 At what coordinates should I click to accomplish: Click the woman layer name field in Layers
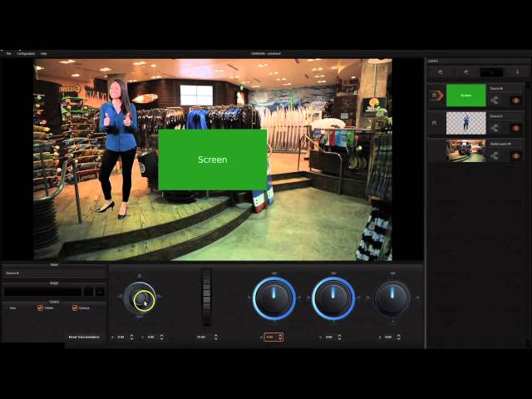pyautogui.click(x=505, y=116)
